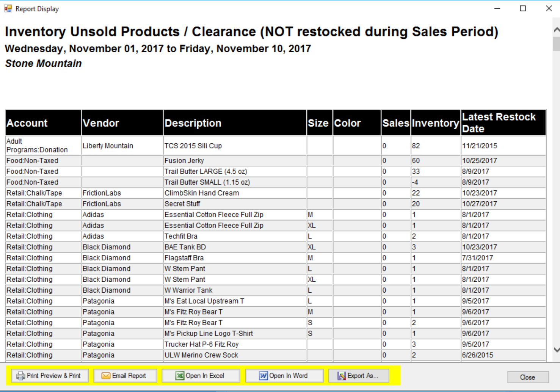
Task: Close the report using the Close button
Action: (x=528, y=377)
